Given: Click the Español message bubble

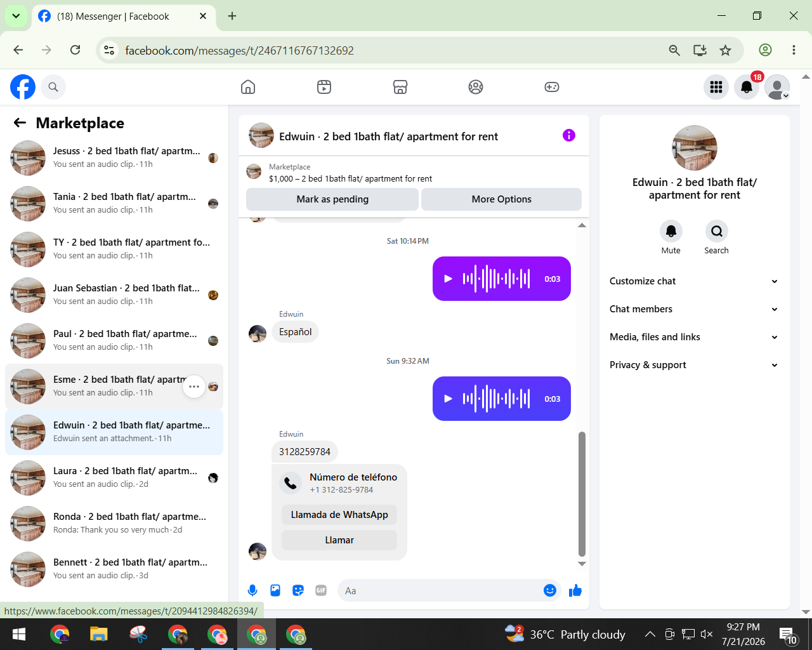Looking at the screenshot, I should click(x=295, y=332).
